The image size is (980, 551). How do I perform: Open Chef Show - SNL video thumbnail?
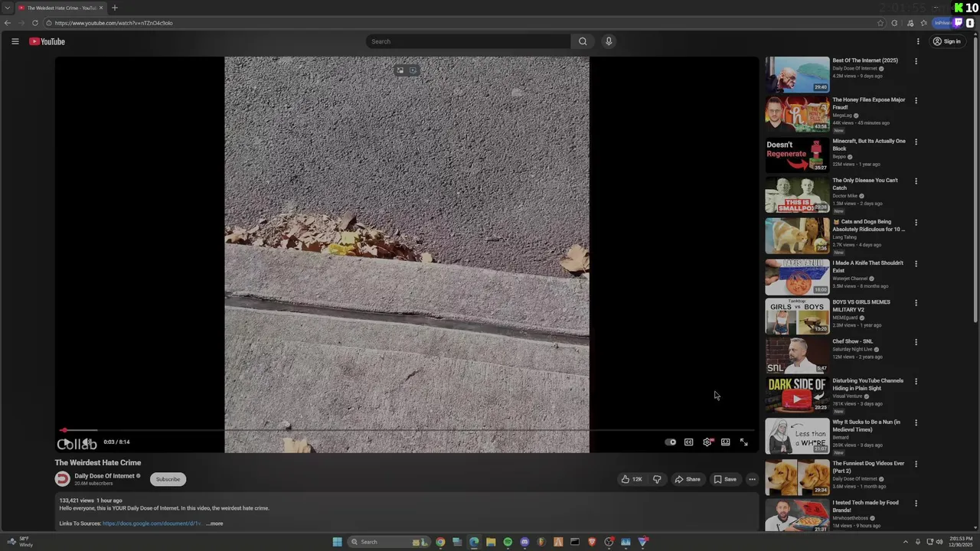[x=797, y=355]
